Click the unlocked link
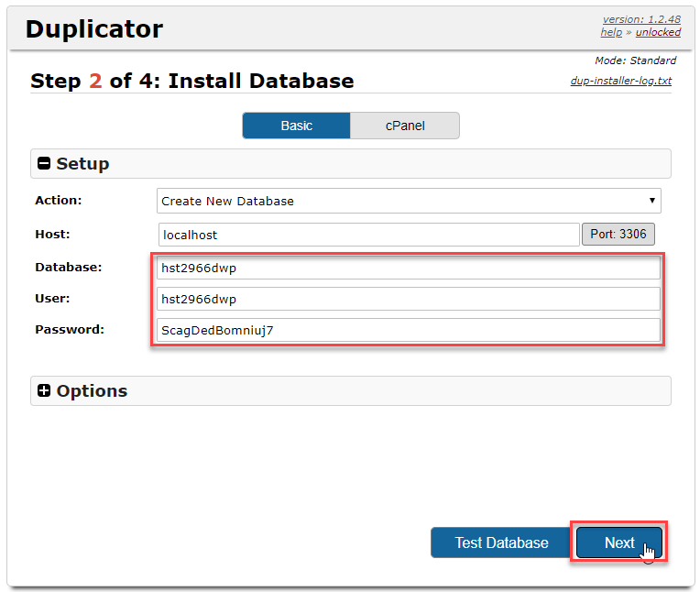 pyautogui.click(x=658, y=32)
